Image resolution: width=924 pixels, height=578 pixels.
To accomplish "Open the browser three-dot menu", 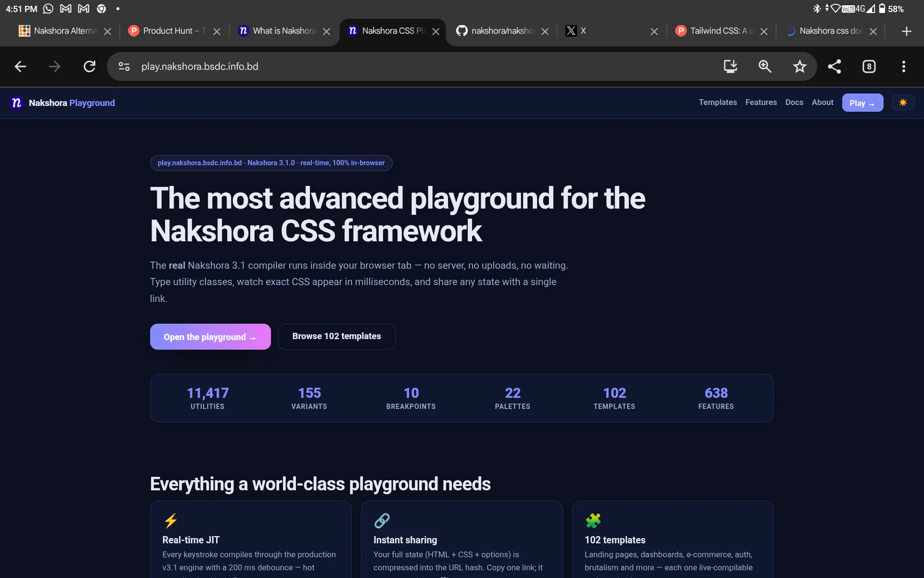I will (x=904, y=66).
